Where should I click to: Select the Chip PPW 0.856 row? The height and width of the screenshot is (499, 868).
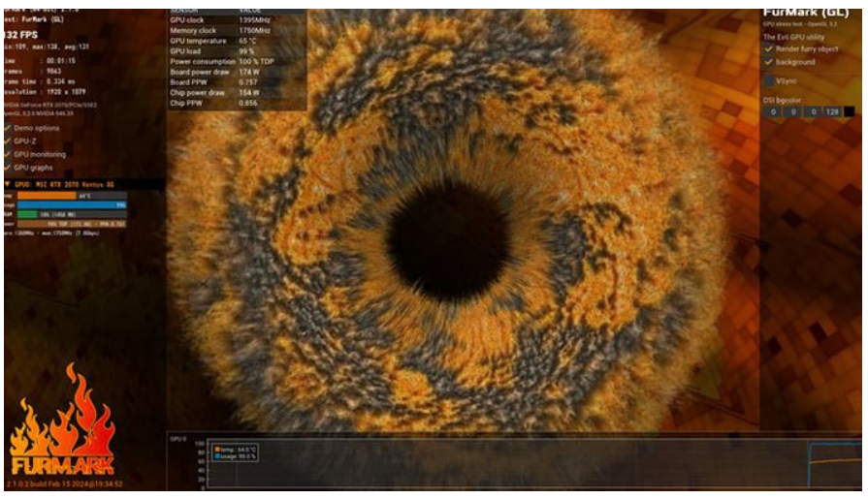(237, 103)
